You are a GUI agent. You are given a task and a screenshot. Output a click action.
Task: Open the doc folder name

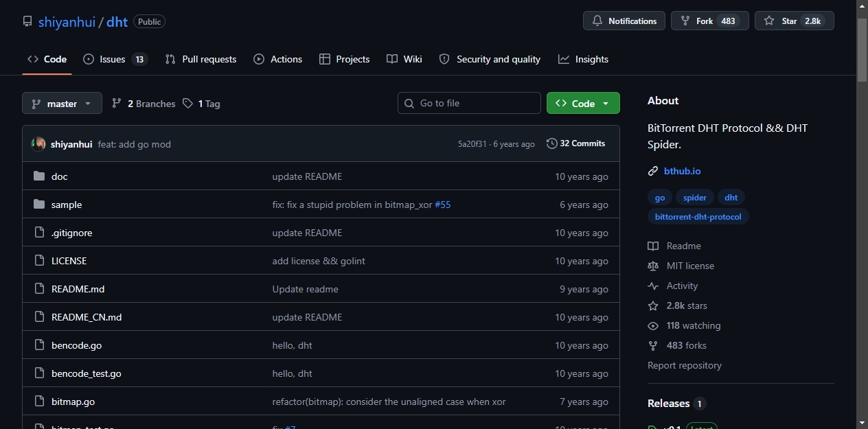pos(60,176)
